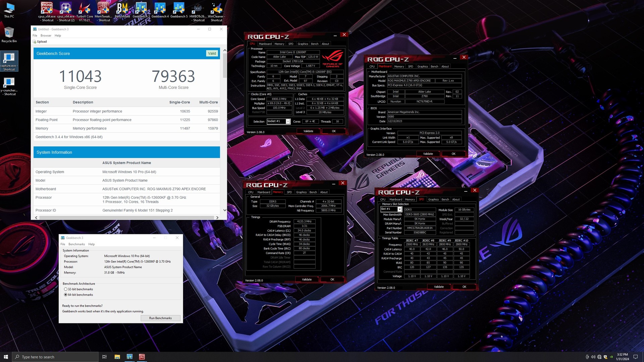Open Socket #1 selection dropdown
644x362 pixels.
[x=288, y=121]
